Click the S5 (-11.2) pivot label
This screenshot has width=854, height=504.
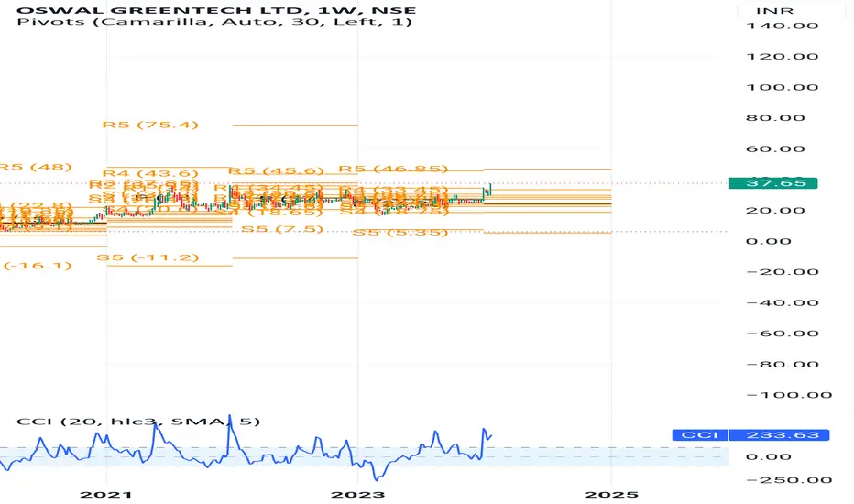[148, 257]
